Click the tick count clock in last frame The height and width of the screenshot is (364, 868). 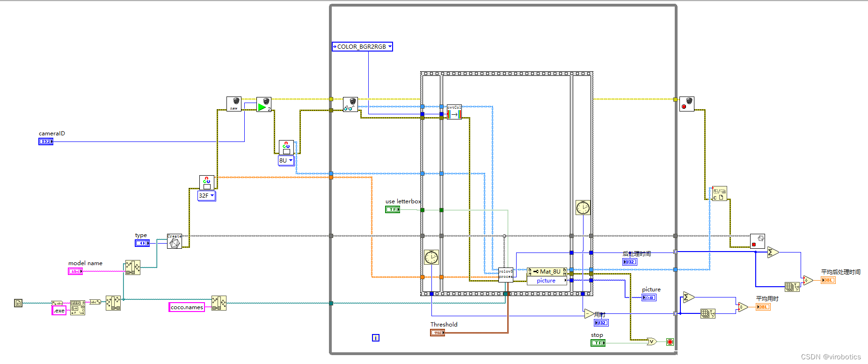583,208
